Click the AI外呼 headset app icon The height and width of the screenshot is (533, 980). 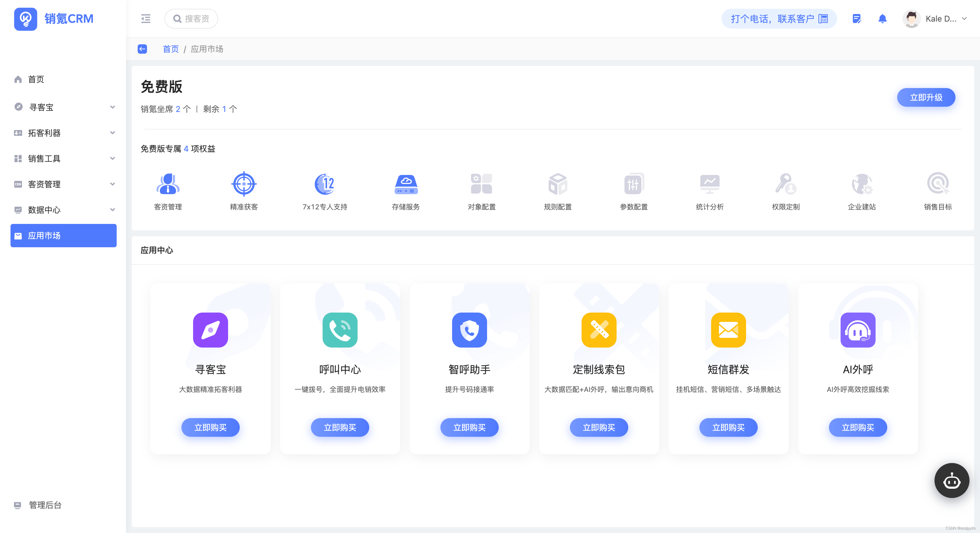point(857,330)
